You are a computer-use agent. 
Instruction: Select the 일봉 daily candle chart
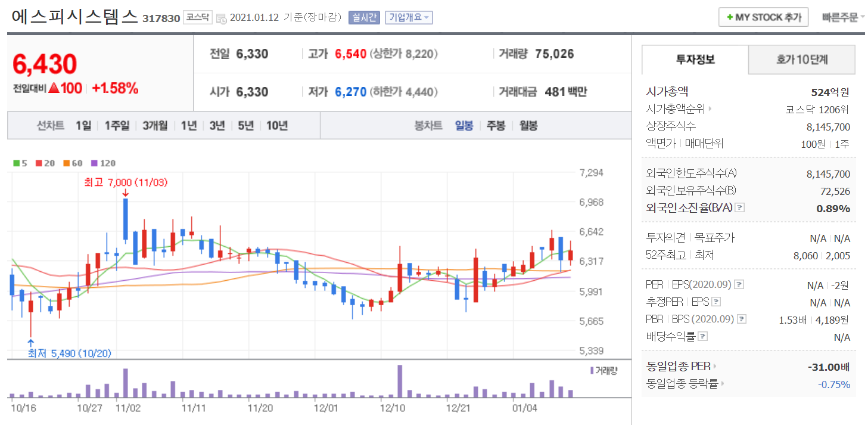point(463,126)
